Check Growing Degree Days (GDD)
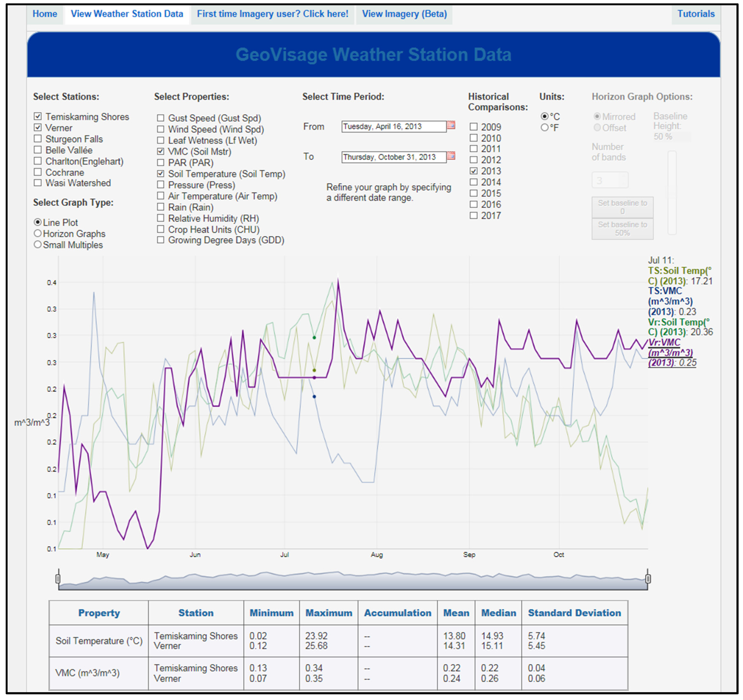This screenshot has height=700, width=743. pyautogui.click(x=161, y=240)
